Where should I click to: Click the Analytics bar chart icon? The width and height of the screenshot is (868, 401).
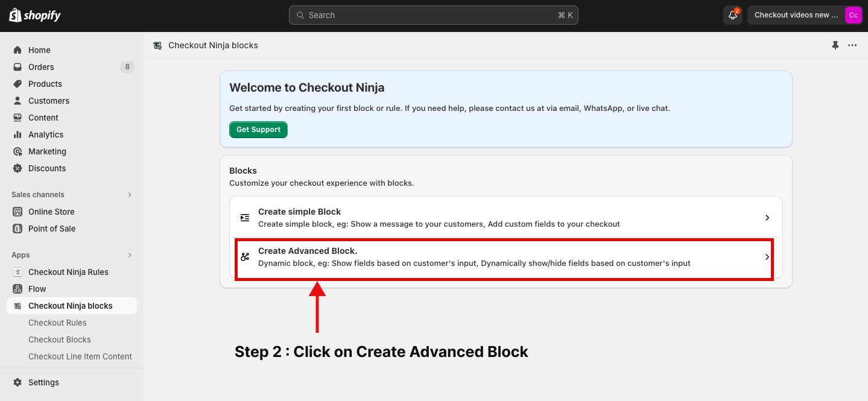(17, 134)
